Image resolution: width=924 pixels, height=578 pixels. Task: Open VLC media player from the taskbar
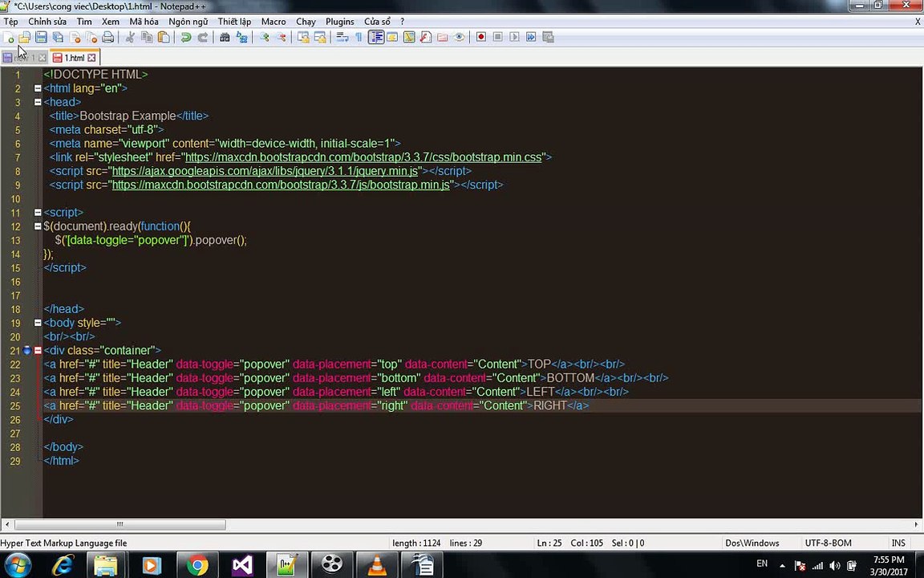pos(376,565)
